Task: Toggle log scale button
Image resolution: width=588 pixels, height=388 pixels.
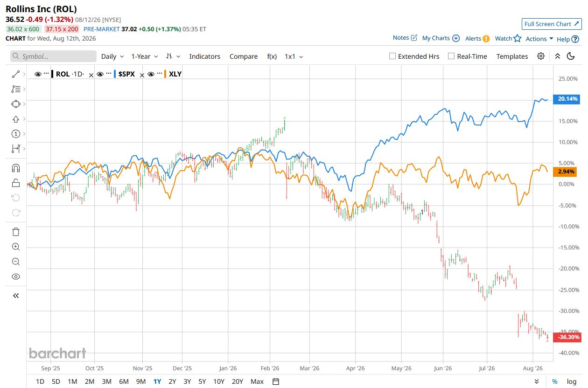Action: coord(572,381)
